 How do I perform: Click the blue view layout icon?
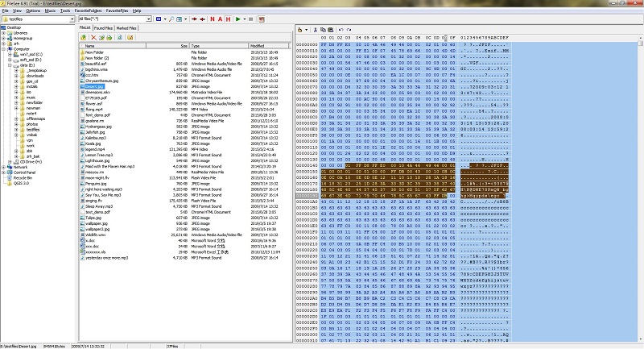159,19
